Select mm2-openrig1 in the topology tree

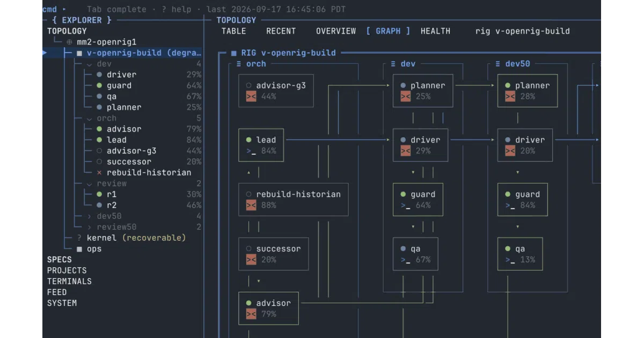(x=106, y=42)
